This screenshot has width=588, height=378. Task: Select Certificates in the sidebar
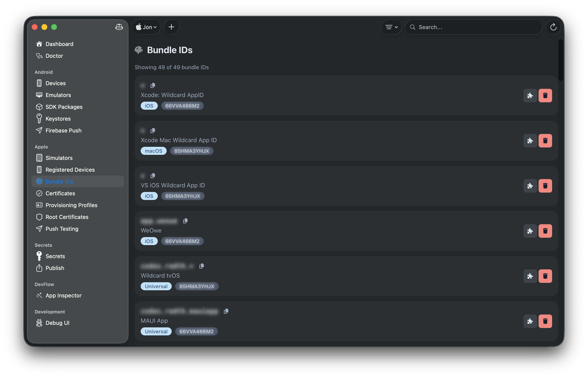click(60, 193)
